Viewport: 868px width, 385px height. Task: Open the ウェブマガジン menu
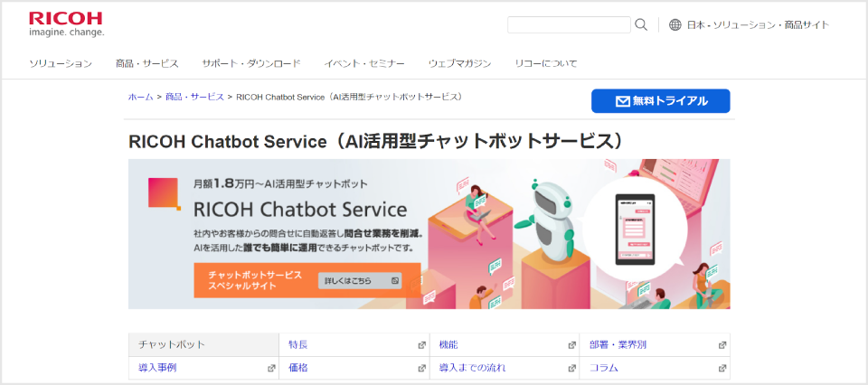pos(459,63)
